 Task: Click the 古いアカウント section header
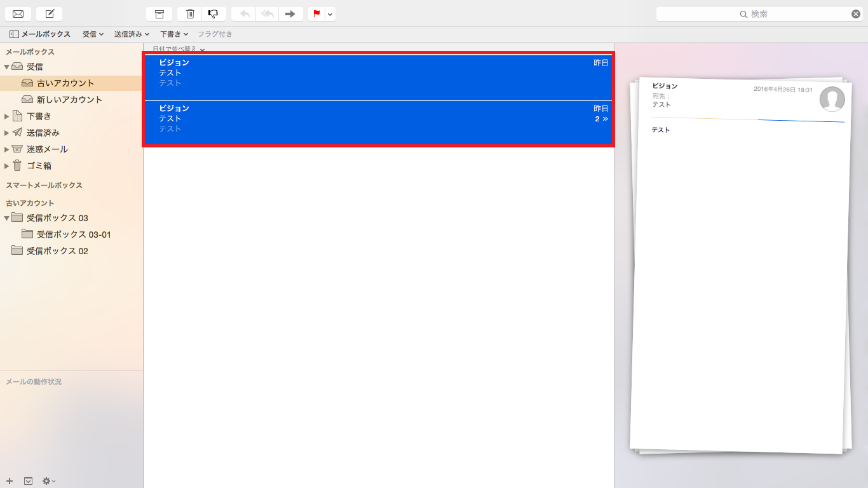click(30, 203)
